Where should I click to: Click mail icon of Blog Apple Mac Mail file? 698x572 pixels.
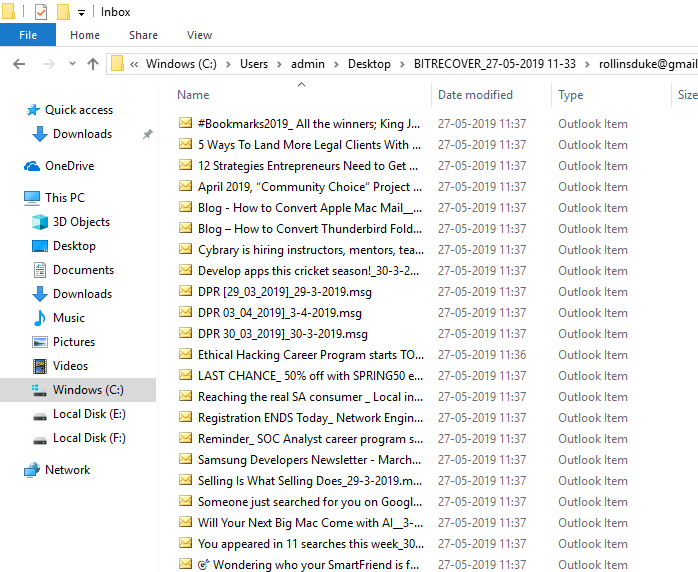tap(186, 207)
